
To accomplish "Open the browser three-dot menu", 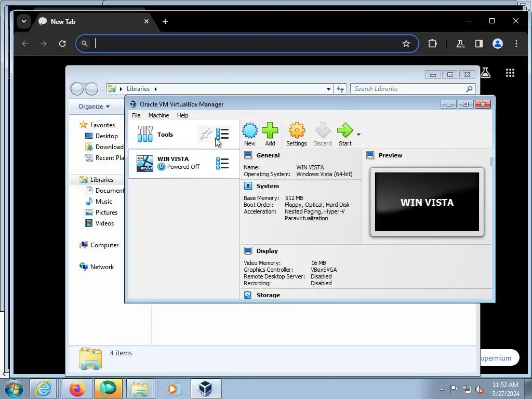I will [516, 44].
